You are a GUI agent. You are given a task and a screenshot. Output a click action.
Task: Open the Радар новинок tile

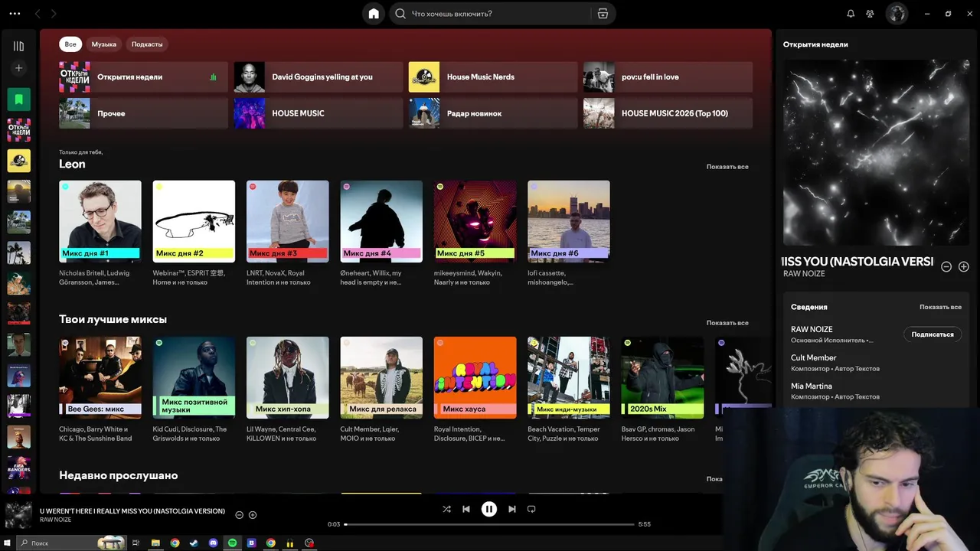(493, 113)
